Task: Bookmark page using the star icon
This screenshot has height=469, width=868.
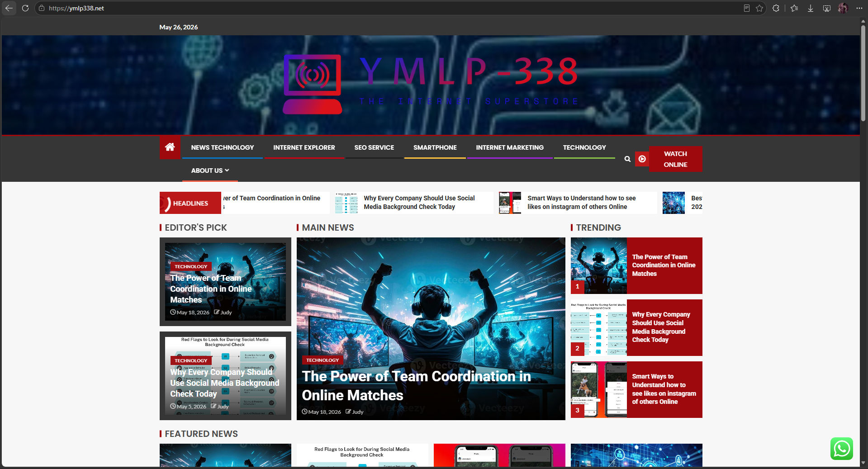Action: [759, 8]
